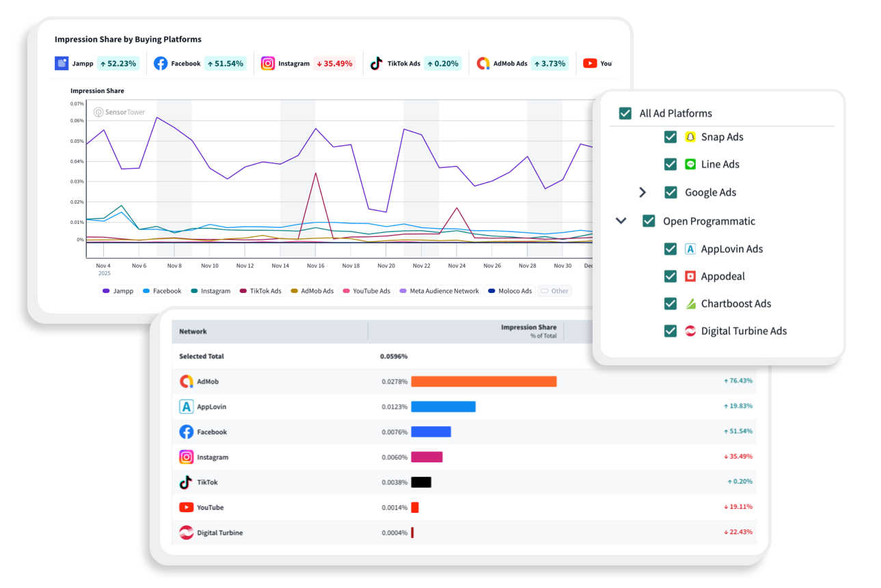Screen dimensions: 881x588
Task: Click the Instagram icon in the network table
Action: 186,458
